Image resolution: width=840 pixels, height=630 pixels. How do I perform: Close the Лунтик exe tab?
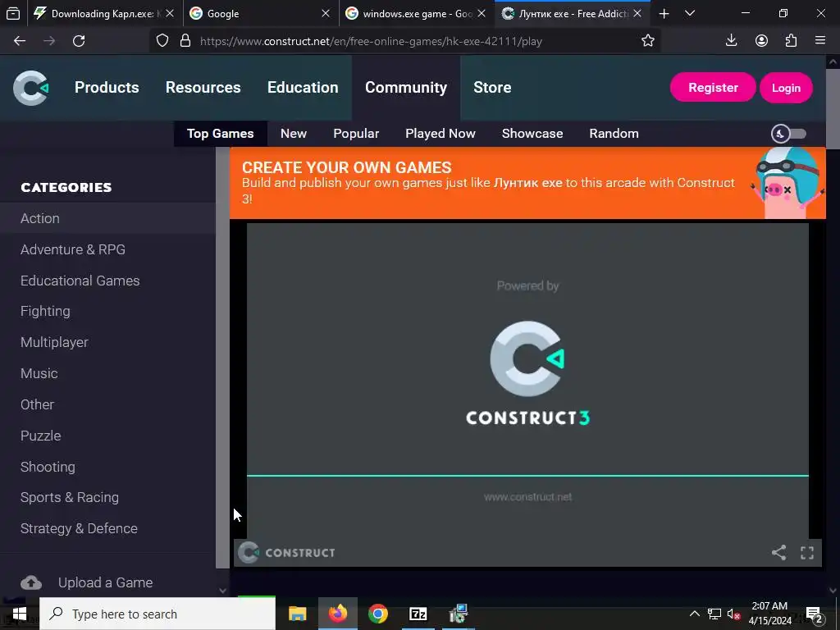637,13
